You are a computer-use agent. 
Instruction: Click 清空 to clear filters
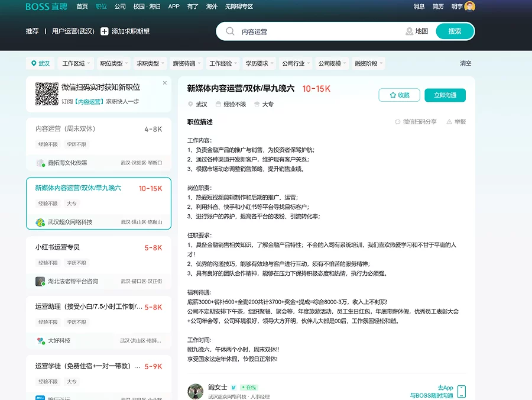tap(466, 63)
